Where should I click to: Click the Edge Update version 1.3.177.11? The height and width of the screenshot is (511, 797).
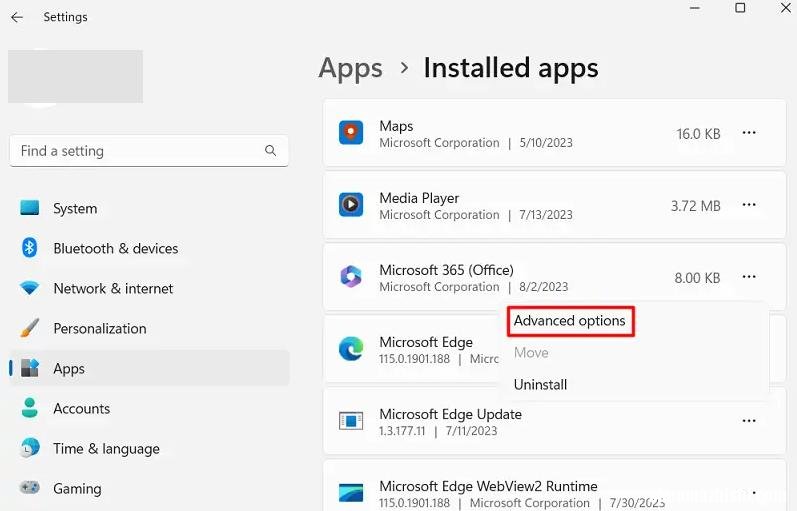402,431
